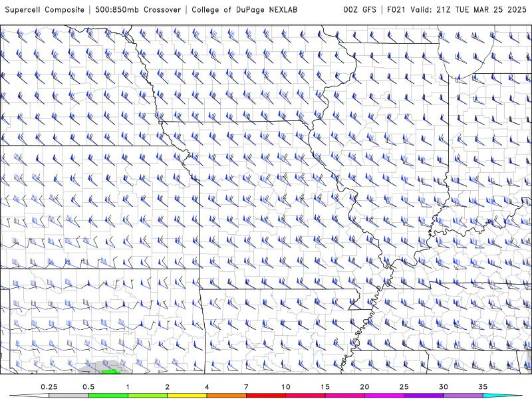Click the legend label "0.25"
This screenshot has height=399, width=532.
click(x=49, y=387)
